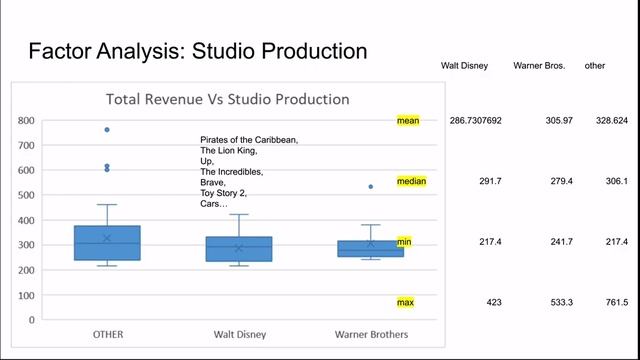Screen dimensions: 640x360
Task: Select the Walt Disney box in the plot
Action: [239, 249]
